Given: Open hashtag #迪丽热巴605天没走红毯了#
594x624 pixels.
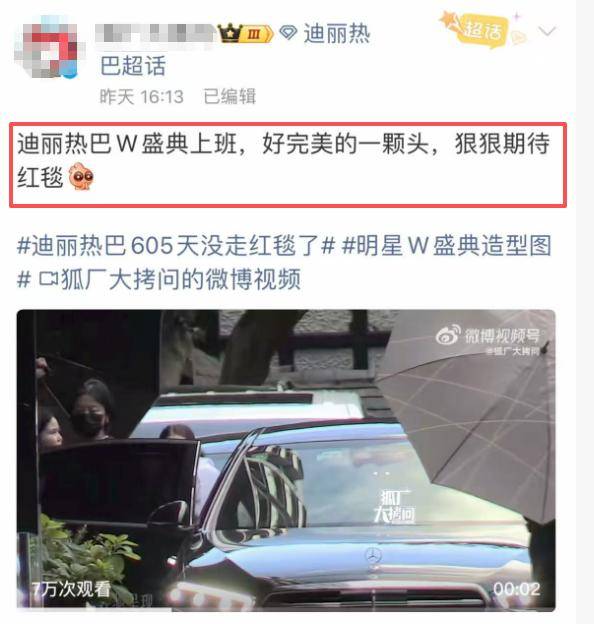Looking at the screenshot, I should [175, 245].
